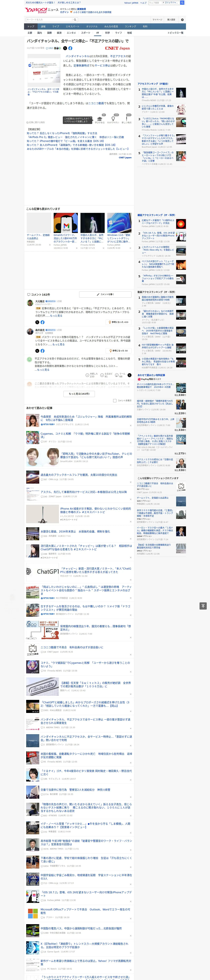Share 森井昌克's comment on X
Viewport: 210px width, 980px height.
[x=37, y=351]
